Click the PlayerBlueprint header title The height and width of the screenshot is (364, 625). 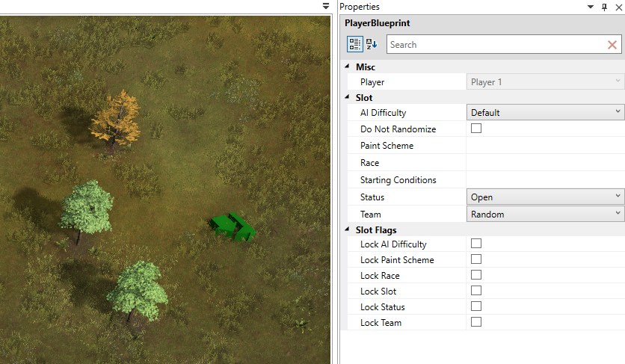(377, 23)
